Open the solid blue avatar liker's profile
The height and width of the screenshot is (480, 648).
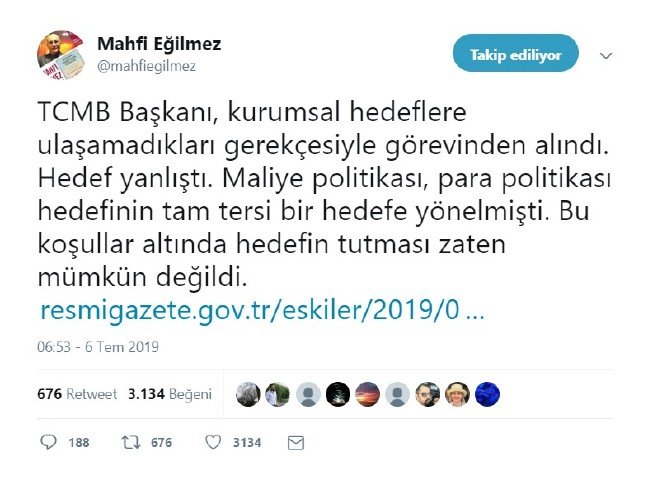(x=487, y=394)
